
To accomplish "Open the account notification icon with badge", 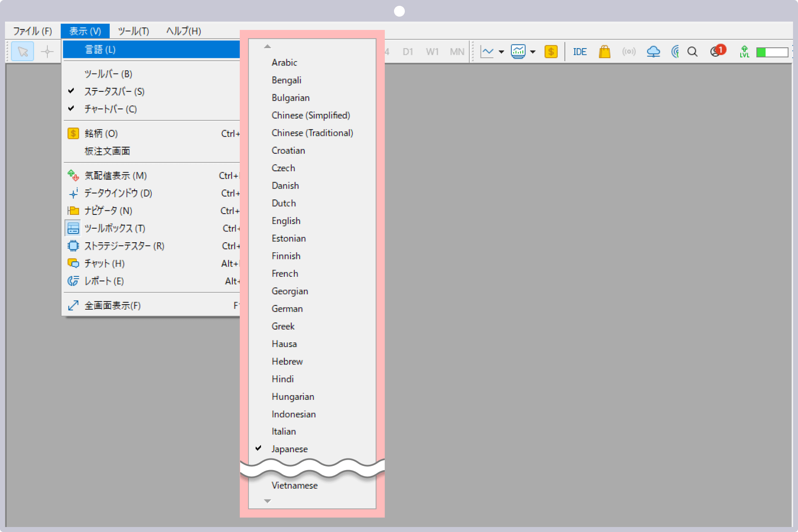I will pos(718,51).
